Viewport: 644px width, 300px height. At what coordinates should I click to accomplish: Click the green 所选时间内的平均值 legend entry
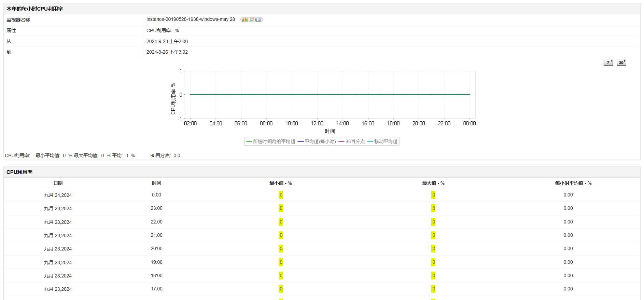pyautogui.click(x=270, y=141)
